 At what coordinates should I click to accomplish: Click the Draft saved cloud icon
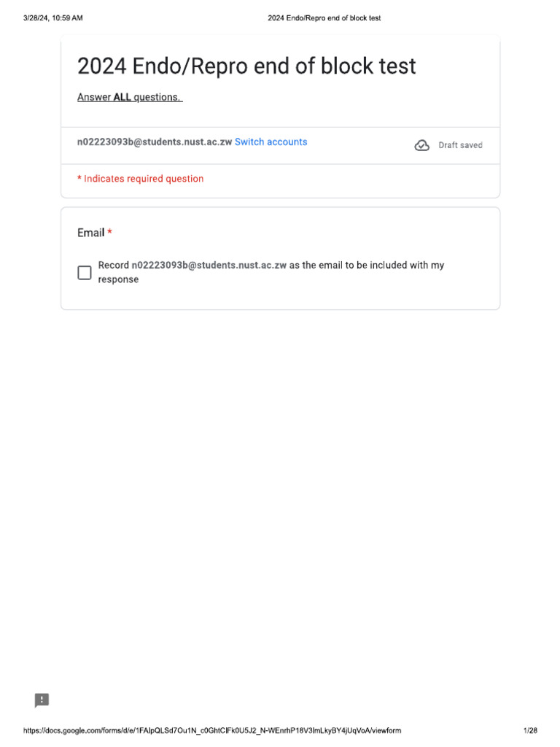(421, 145)
